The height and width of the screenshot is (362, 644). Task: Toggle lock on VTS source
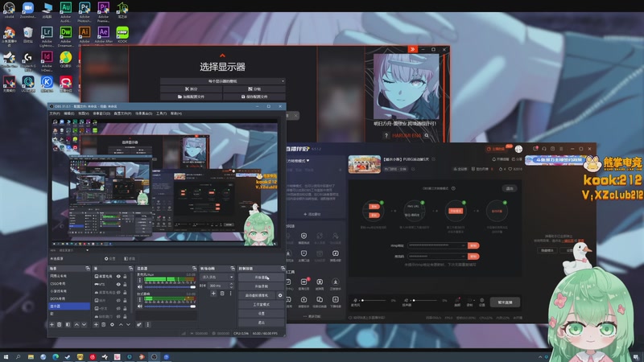pos(125,284)
